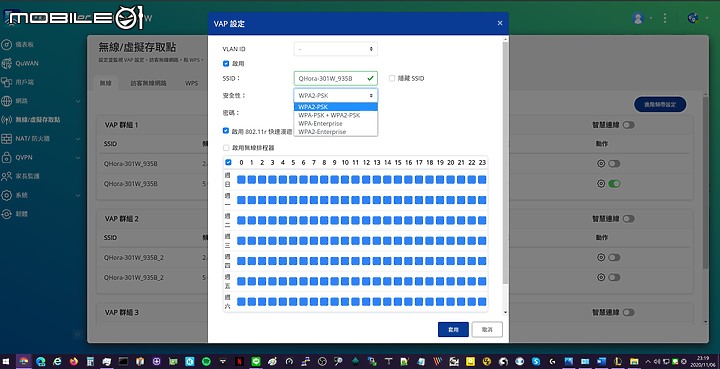720x369 pixels.
Task: Open the VLAN ID dropdown
Action: coord(336,49)
